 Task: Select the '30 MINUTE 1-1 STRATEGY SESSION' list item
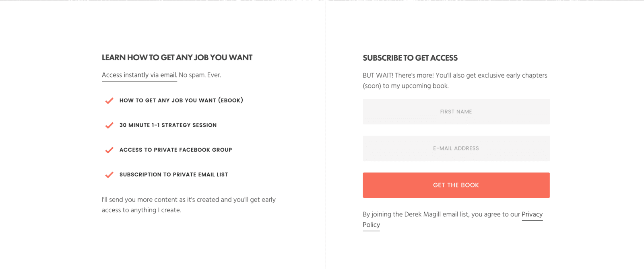tap(168, 125)
